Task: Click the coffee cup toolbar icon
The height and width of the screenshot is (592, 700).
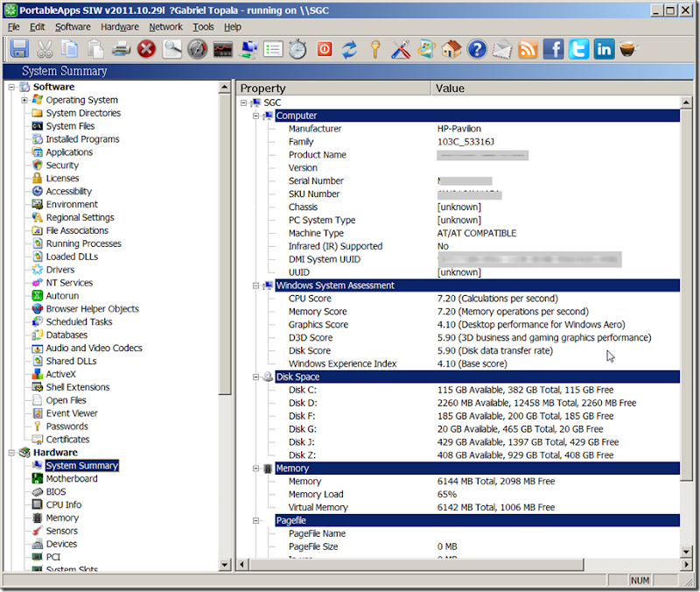Action: coord(628,49)
